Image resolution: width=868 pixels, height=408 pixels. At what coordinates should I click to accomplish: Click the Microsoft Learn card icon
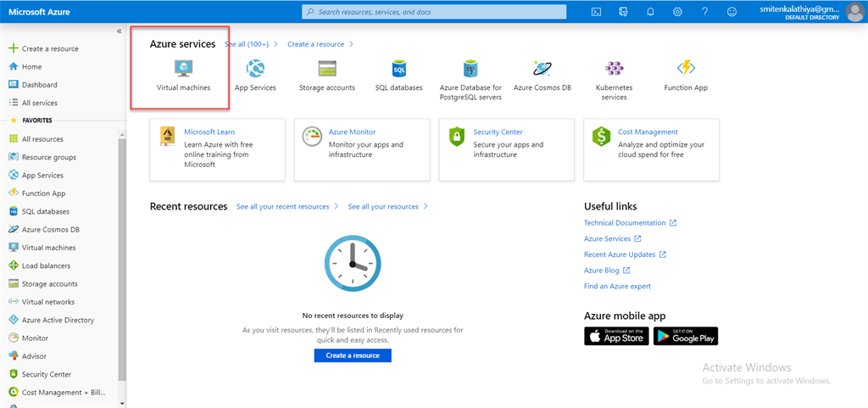168,137
